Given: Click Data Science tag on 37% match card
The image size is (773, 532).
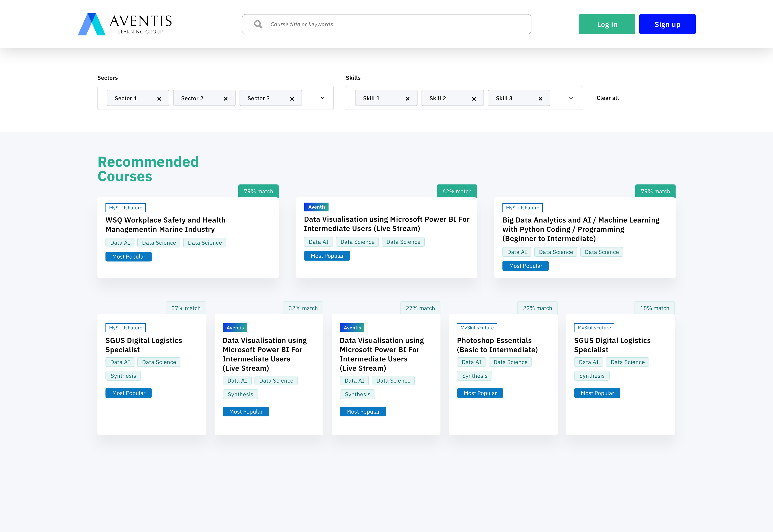Looking at the screenshot, I should pos(159,362).
